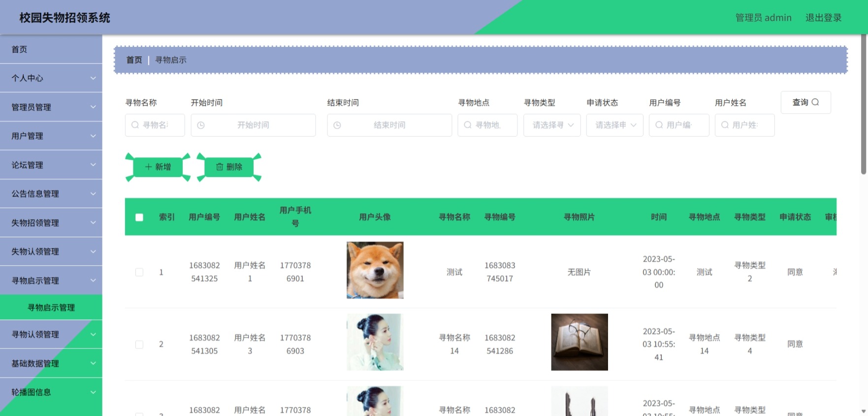This screenshot has height=416, width=868.
Task: Expand 寻物认领管理 sidebar menu
Action: point(51,334)
